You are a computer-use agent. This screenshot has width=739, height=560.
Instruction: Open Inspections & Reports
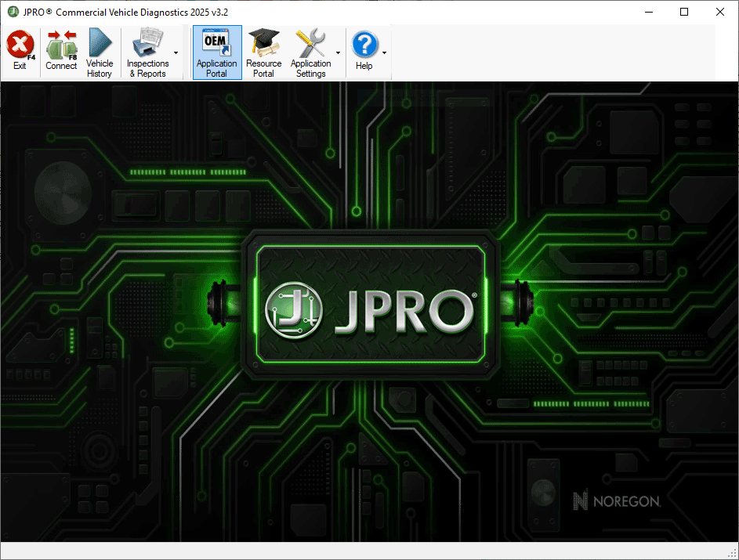pos(147,51)
